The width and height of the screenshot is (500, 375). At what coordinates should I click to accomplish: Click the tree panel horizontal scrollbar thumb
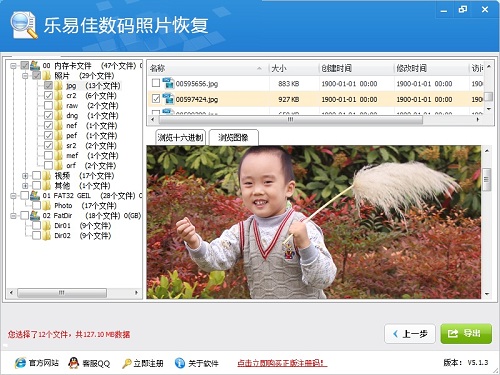[x=62, y=293]
